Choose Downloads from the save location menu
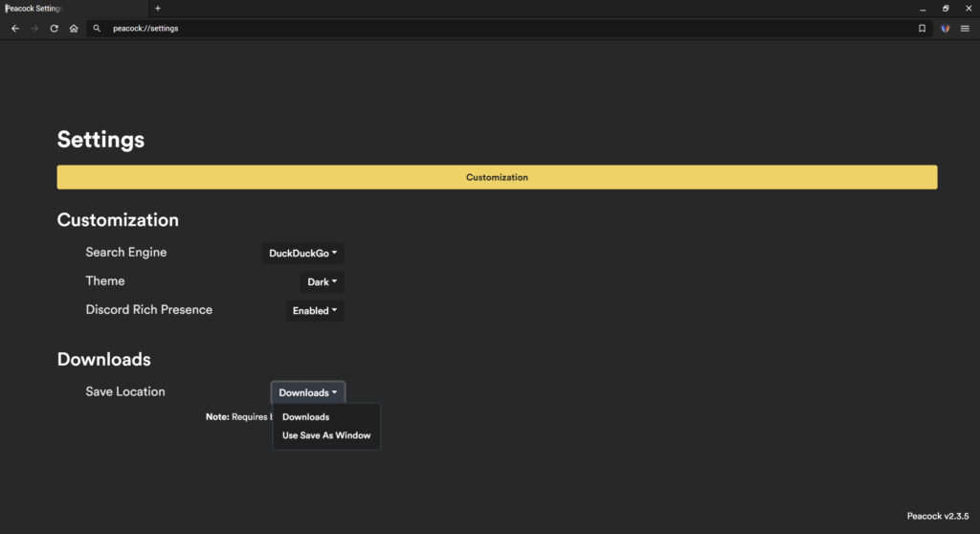 pos(305,417)
